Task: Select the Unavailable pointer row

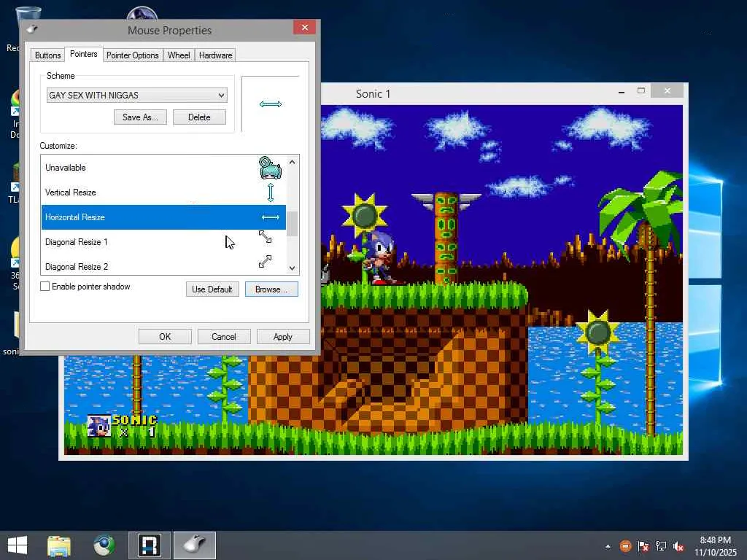Action: (163, 168)
